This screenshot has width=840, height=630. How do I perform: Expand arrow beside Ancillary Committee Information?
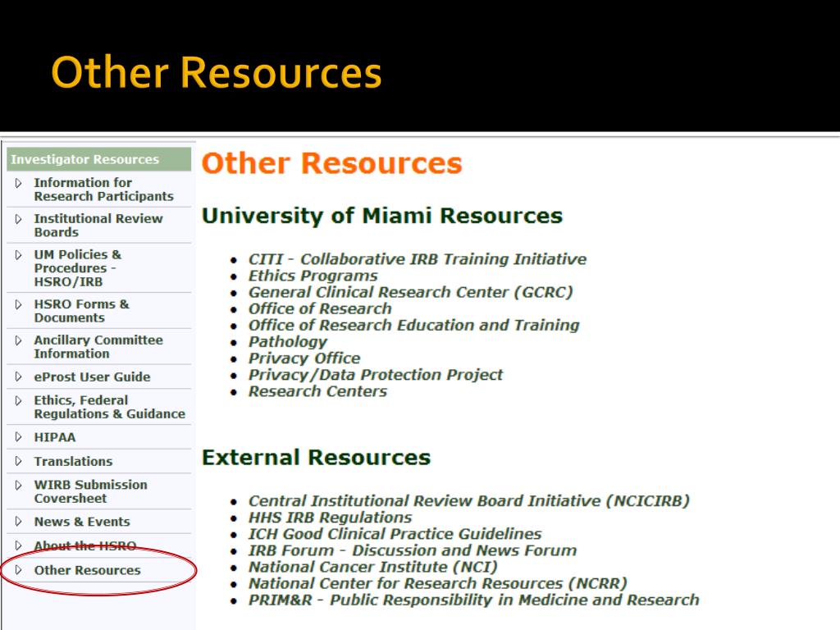coord(18,340)
